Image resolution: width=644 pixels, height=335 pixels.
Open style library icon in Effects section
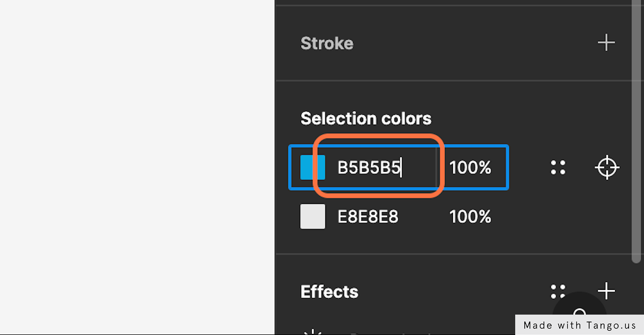[558, 292]
